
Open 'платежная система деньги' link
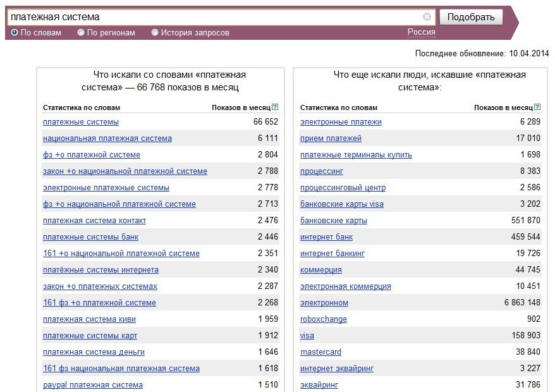[x=94, y=352]
